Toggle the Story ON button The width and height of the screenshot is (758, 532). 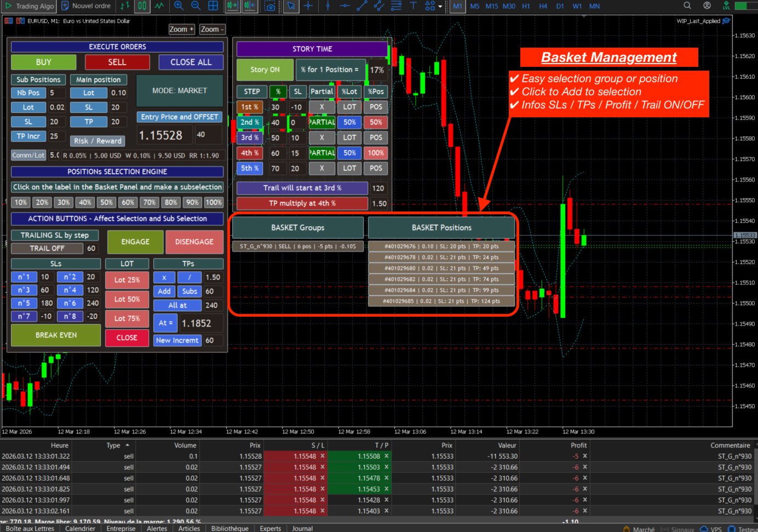pyautogui.click(x=265, y=70)
